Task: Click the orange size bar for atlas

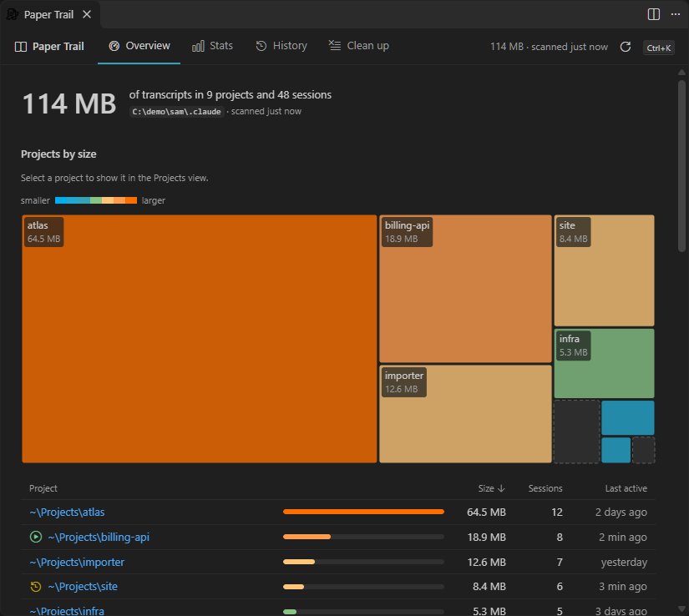Action: (363, 512)
